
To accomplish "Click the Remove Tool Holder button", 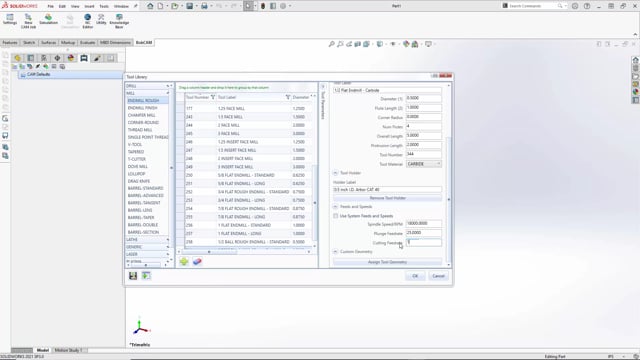I will click(x=387, y=198).
